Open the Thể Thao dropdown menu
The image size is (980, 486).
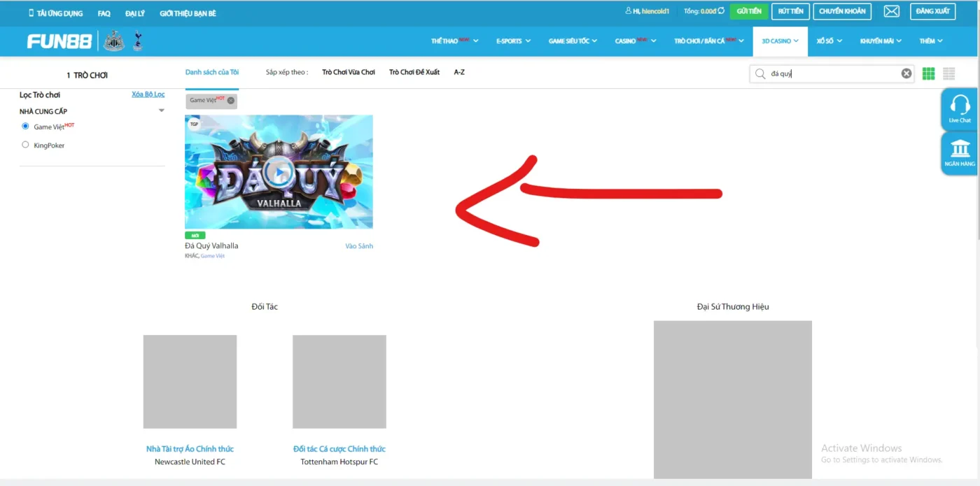(x=454, y=41)
